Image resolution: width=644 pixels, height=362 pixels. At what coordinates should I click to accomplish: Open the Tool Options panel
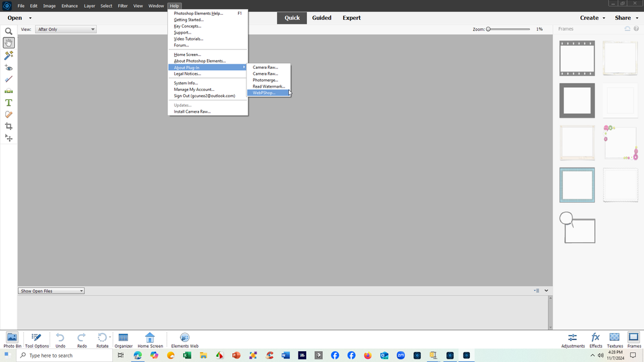(x=37, y=340)
